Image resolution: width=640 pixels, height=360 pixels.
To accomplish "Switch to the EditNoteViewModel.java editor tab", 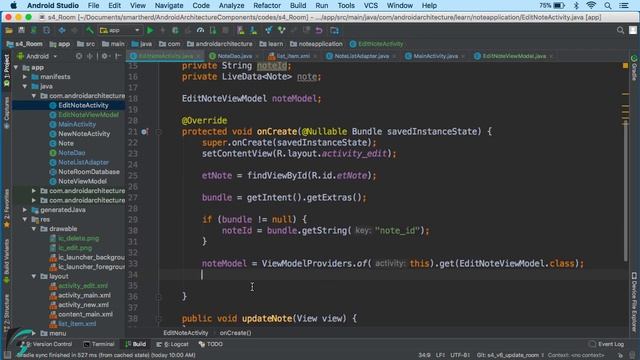I will click(x=513, y=56).
